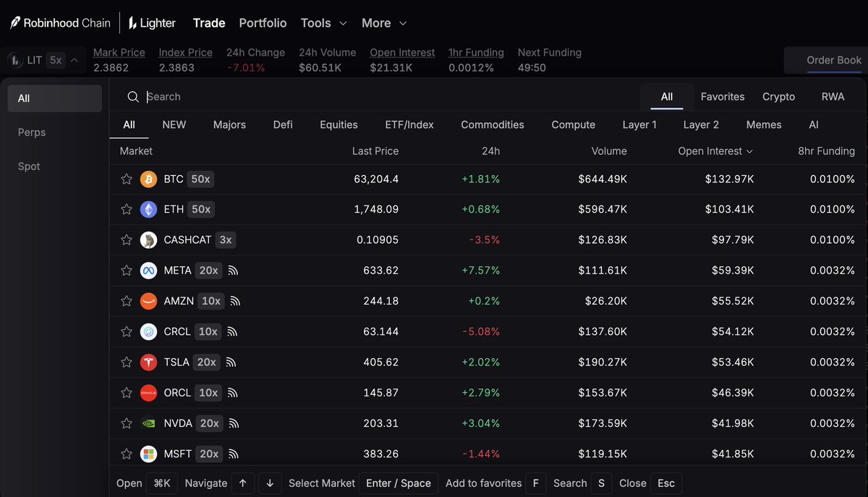Click the navigate down arrow key
The height and width of the screenshot is (497, 868).
[x=270, y=483]
